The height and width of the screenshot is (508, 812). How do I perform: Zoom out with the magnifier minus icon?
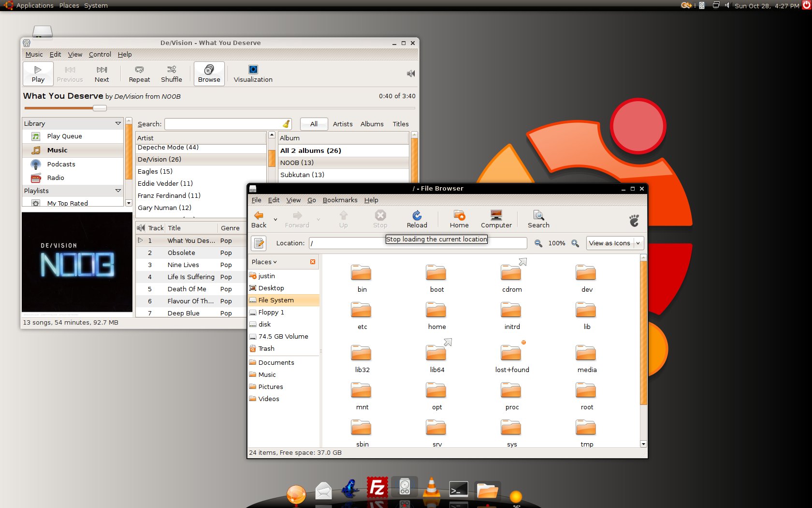click(x=538, y=243)
